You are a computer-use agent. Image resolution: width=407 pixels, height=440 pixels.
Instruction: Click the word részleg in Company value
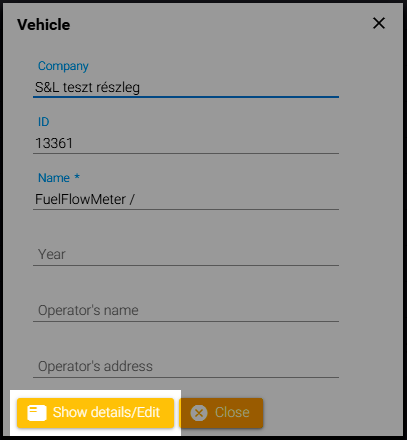click(x=118, y=88)
